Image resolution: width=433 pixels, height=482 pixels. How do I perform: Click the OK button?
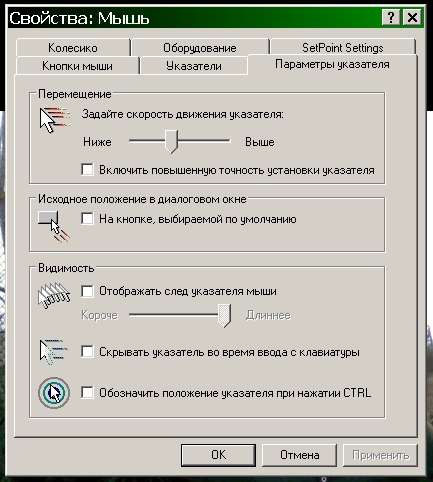click(x=218, y=455)
